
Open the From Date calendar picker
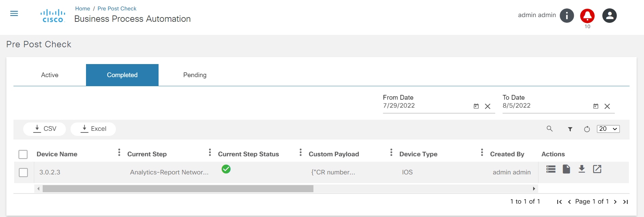pos(476,106)
